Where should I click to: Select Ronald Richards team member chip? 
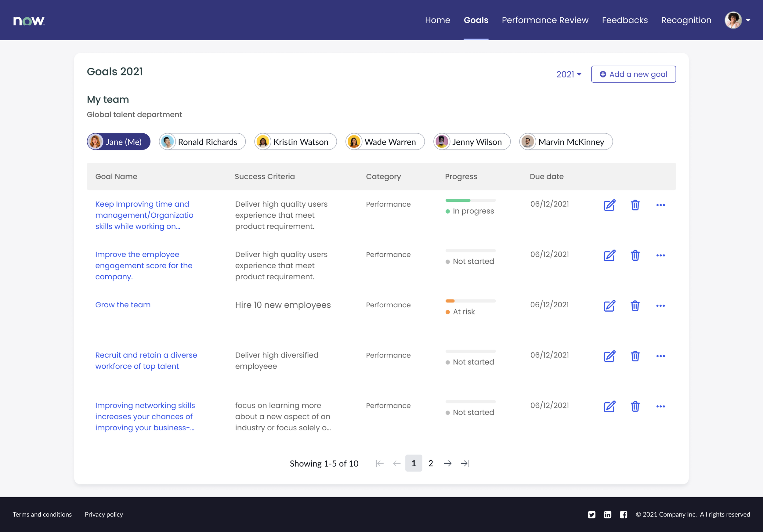(202, 142)
